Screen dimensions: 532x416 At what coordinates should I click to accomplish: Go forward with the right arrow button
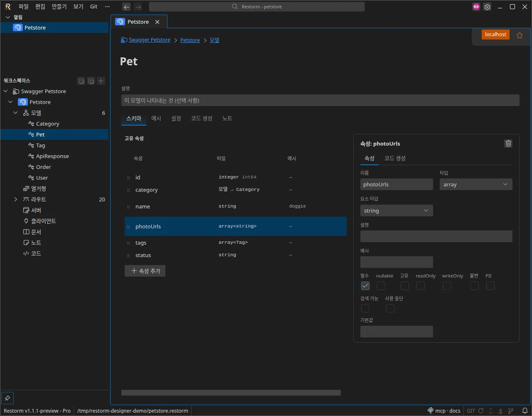tap(138, 7)
